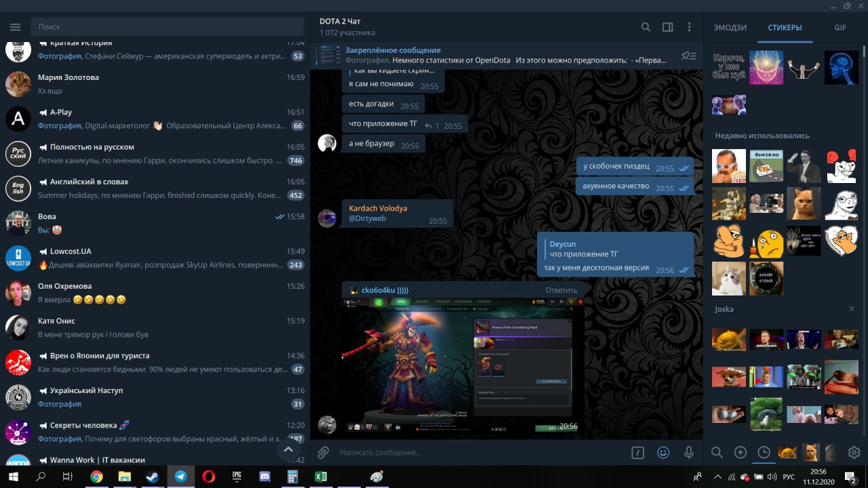Open the hamburger main menu
The image size is (868, 488).
click(15, 26)
